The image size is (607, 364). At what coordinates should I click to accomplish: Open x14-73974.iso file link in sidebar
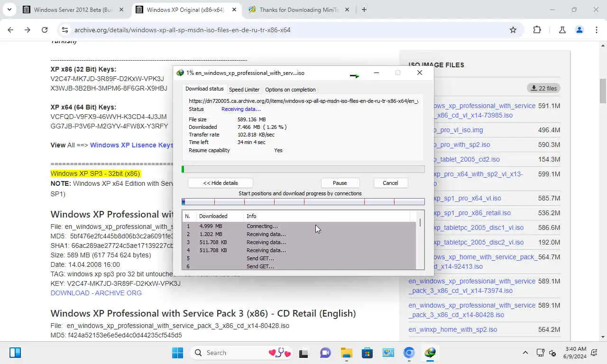[x=472, y=286]
